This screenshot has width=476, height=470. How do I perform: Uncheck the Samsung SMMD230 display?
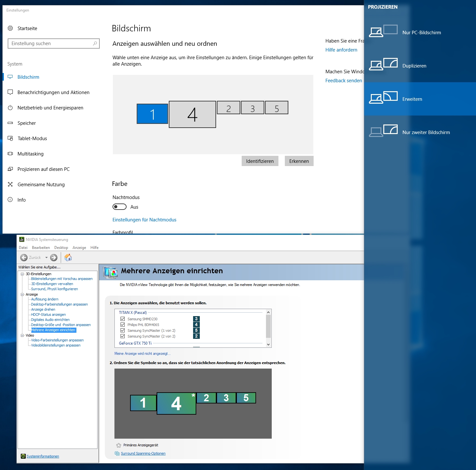pos(123,319)
